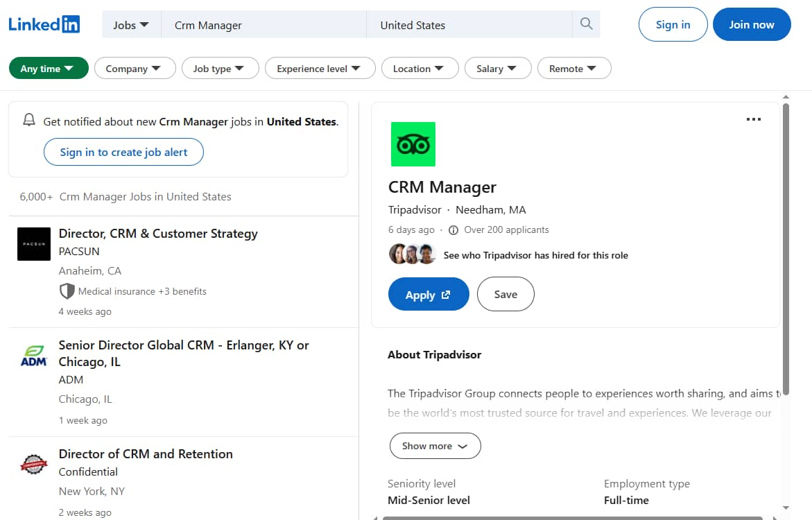Expand the Any time filter
Viewport: 812px width, 520px height.
pos(49,69)
